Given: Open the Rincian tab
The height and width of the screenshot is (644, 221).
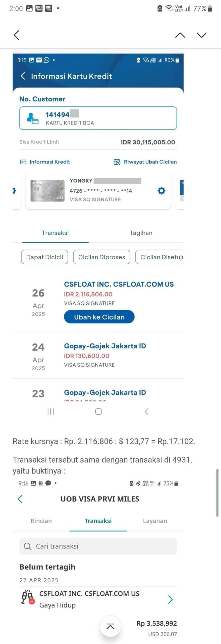Looking at the screenshot, I should (41, 521).
